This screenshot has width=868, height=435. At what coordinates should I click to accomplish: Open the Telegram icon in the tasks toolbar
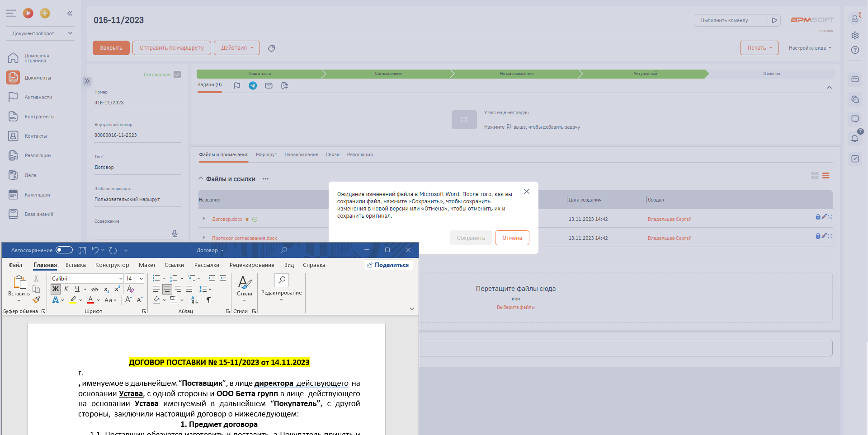tap(253, 85)
